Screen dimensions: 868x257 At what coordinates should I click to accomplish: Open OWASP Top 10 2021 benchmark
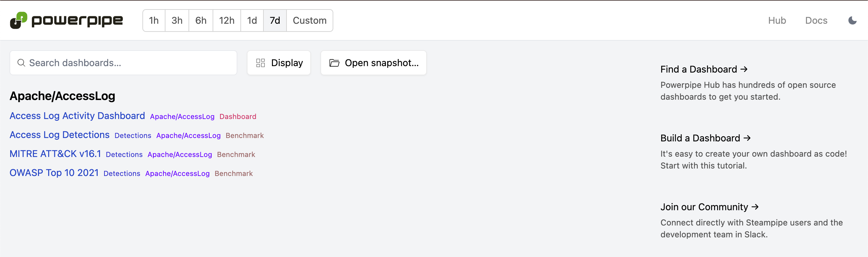click(x=54, y=173)
